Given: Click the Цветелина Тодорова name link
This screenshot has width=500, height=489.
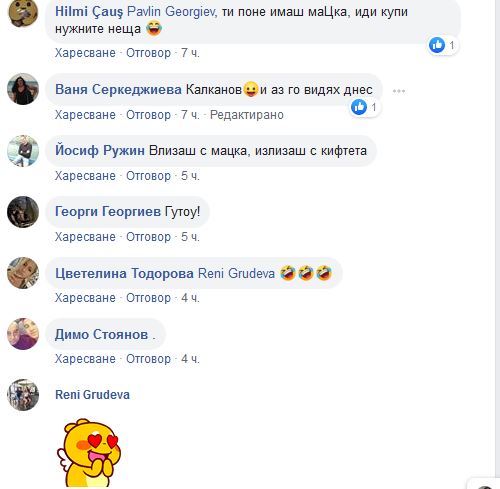Looking at the screenshot, I should (x=124, y=273).
